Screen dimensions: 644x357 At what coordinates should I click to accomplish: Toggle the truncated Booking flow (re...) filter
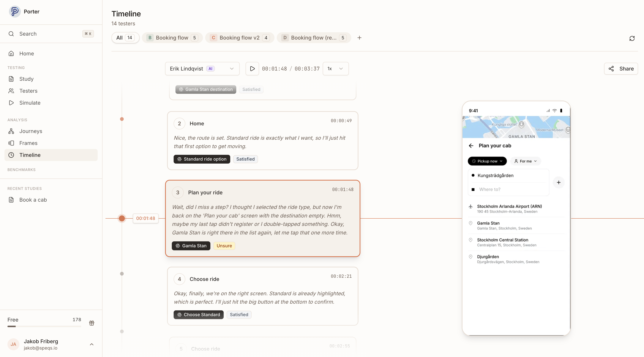tap(313, 37)
